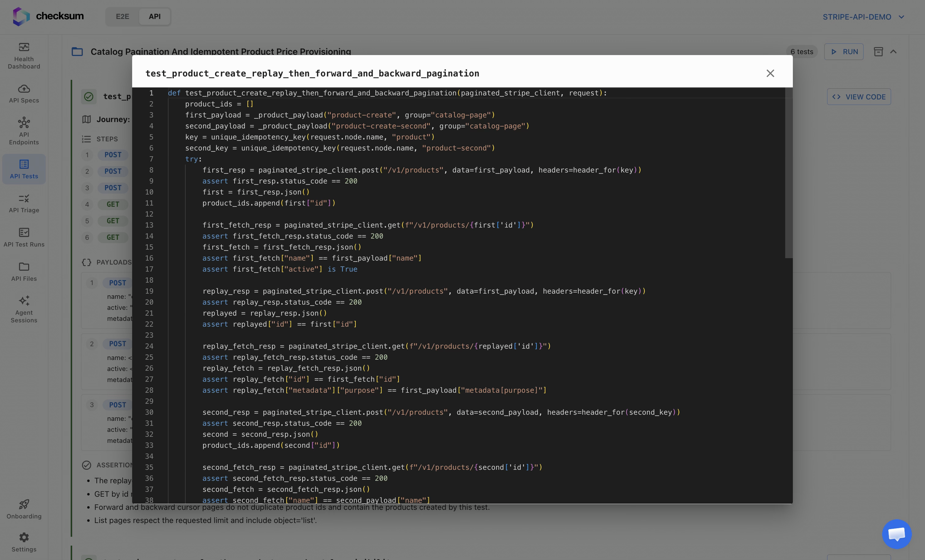Screen dimensions: 925x560
Task: Click the STEPS list icon
Action: (x=86, y=139)
